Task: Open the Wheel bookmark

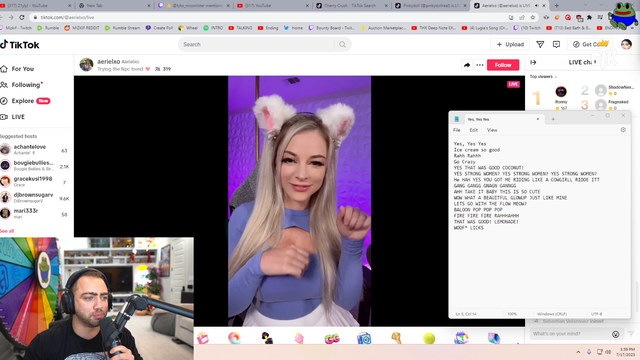Action: [x=188, y=28]
